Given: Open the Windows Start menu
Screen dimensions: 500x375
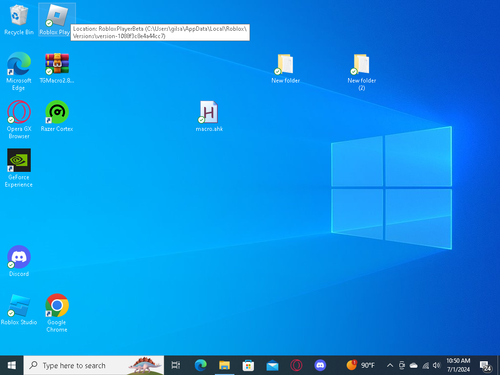Looking at the screenshot, I should point(12,365).
